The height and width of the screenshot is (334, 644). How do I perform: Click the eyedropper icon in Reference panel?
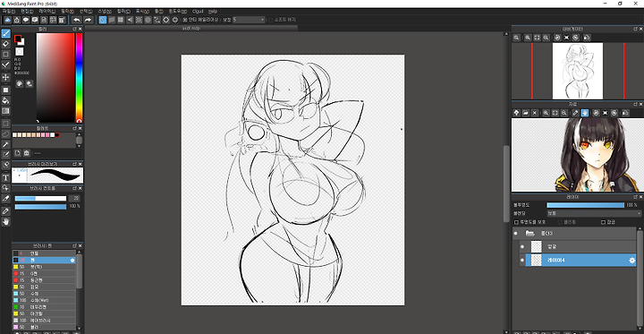[x=575, y=113]
